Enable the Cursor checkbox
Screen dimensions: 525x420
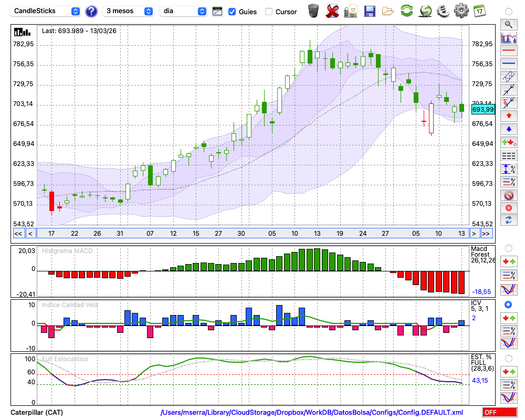pyautogui.click(x=269, y=12)
